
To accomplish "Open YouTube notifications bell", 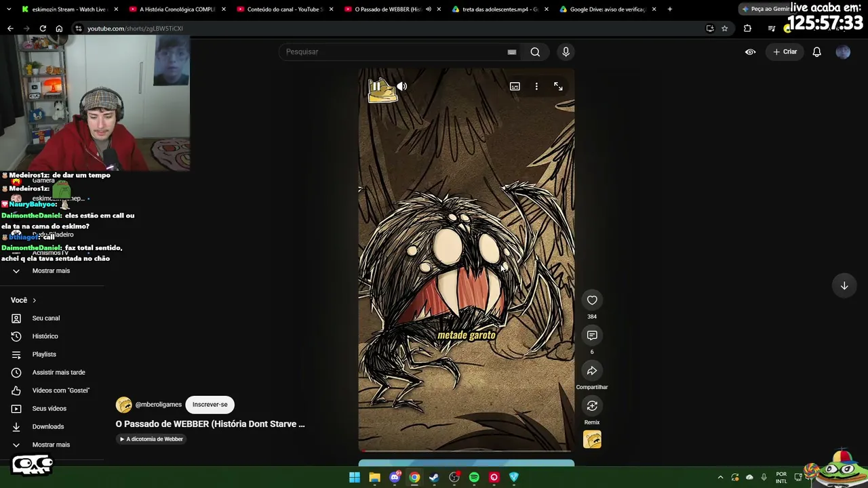I will coord(817,52).
